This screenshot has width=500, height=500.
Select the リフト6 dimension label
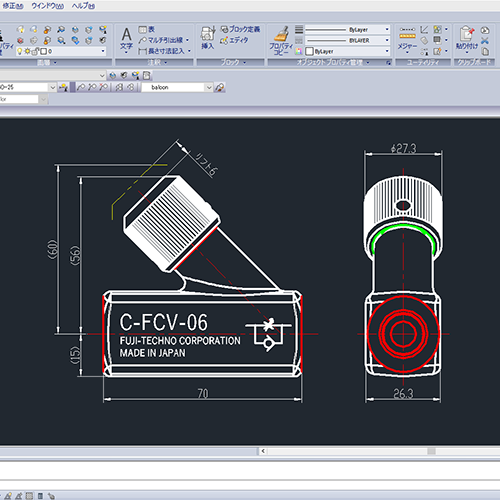point(206,164)
